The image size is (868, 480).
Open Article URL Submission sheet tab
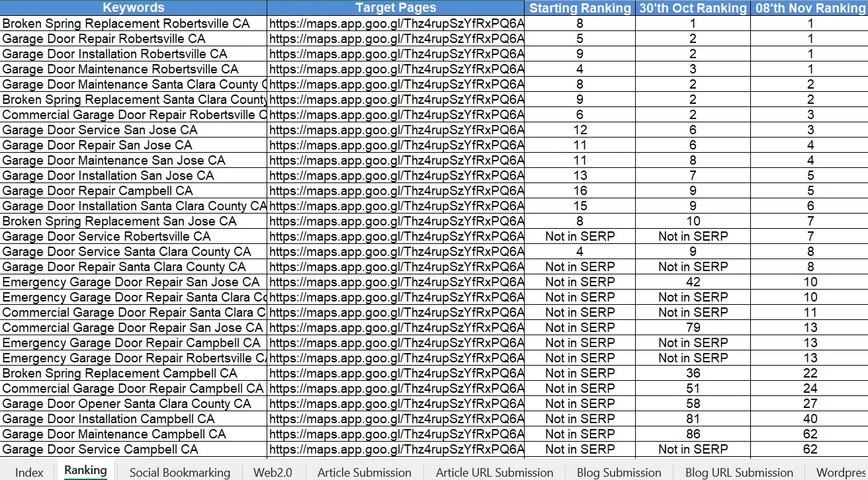494,472
